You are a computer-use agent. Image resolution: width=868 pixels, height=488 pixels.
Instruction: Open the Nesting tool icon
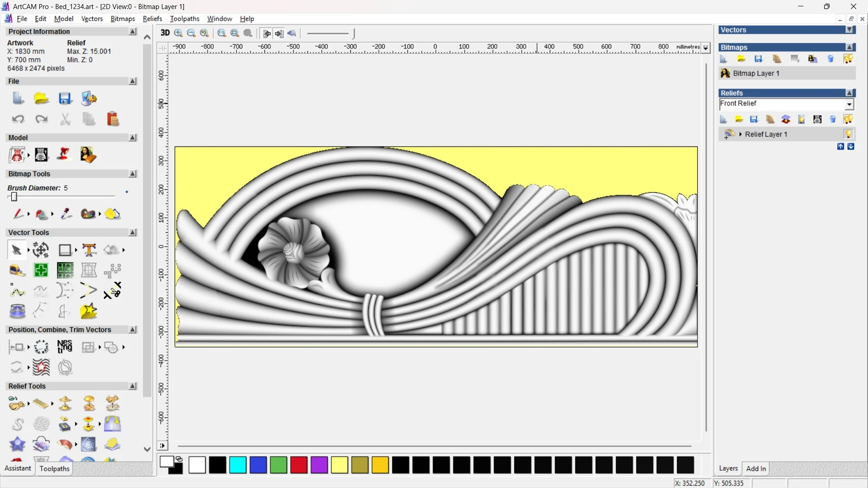pyautogui.click(x=65, y=347)
